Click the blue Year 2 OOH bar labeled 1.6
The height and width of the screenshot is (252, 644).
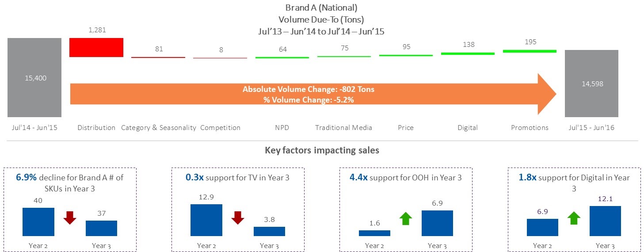[374, 233]
